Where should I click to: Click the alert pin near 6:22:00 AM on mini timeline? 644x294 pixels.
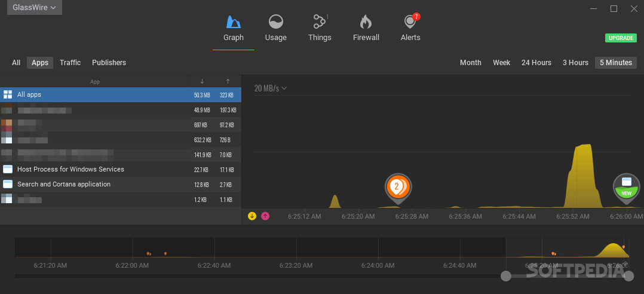[149, 254]
